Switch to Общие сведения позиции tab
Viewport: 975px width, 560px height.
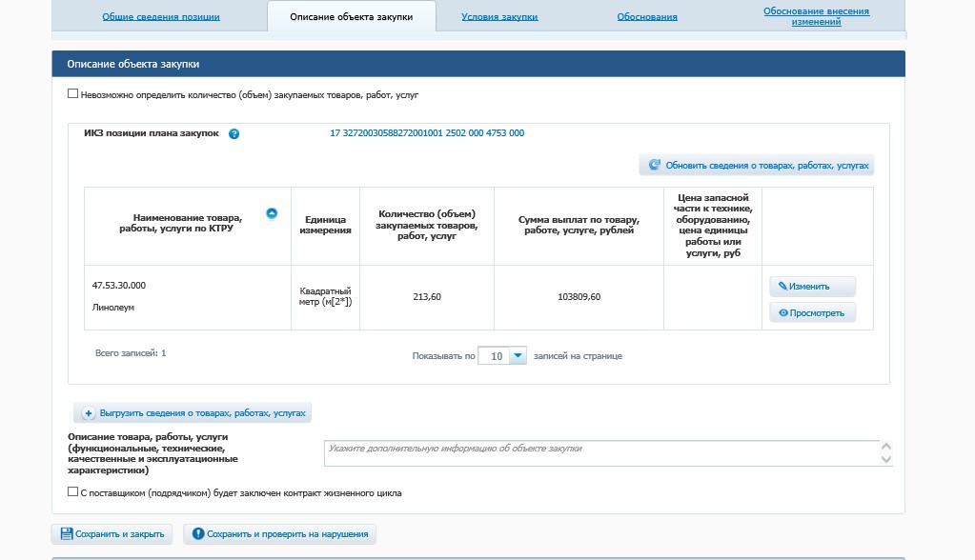[x=161, y=17]
